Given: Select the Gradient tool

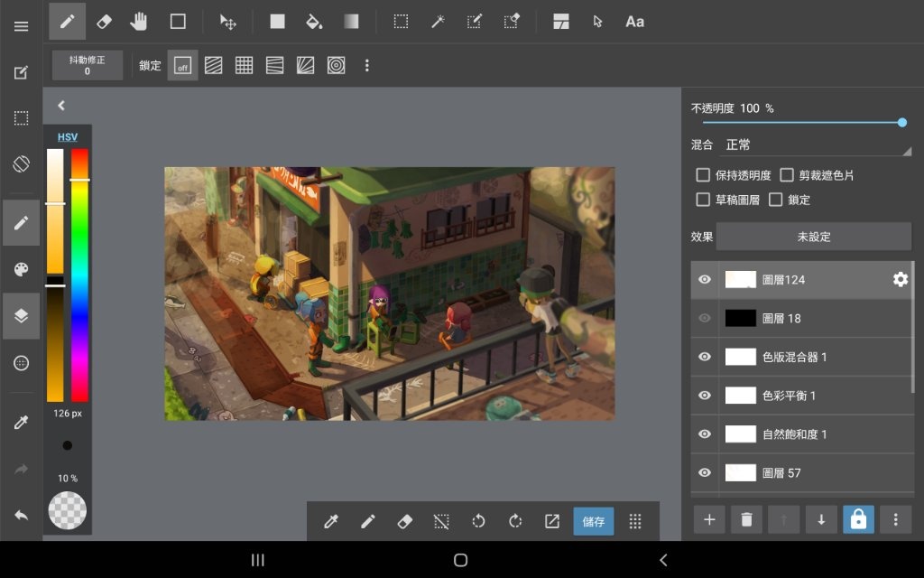Looking at the screenshot, I should tap(351, 22).
